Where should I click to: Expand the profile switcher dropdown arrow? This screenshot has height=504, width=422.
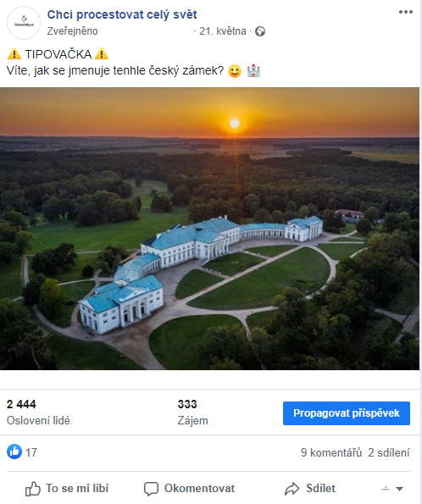point(399,489)
